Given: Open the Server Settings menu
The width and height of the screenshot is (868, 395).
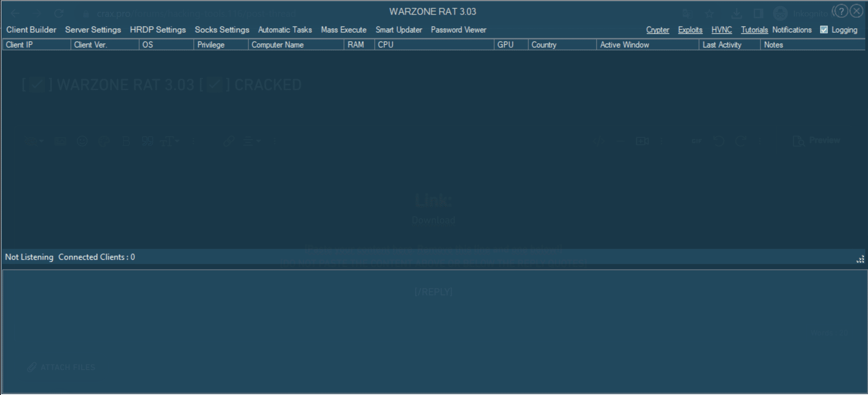Looking at the screenshot, I should click(x=93, y=30).
